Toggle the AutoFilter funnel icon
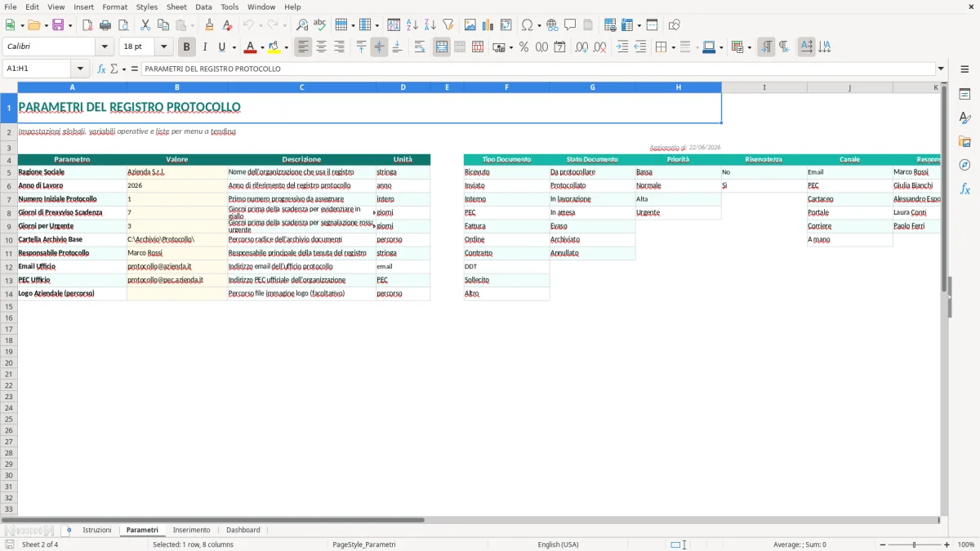Viewport: 980px width, 551px height. (x=448, y=25)
